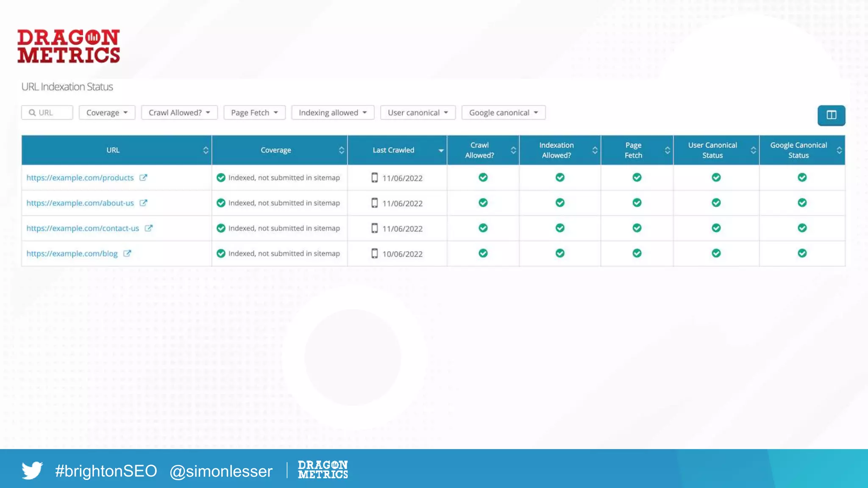Open the Coverage filter dropdown
Viewport: 868px width, 488px height.
tap(107, 113)
